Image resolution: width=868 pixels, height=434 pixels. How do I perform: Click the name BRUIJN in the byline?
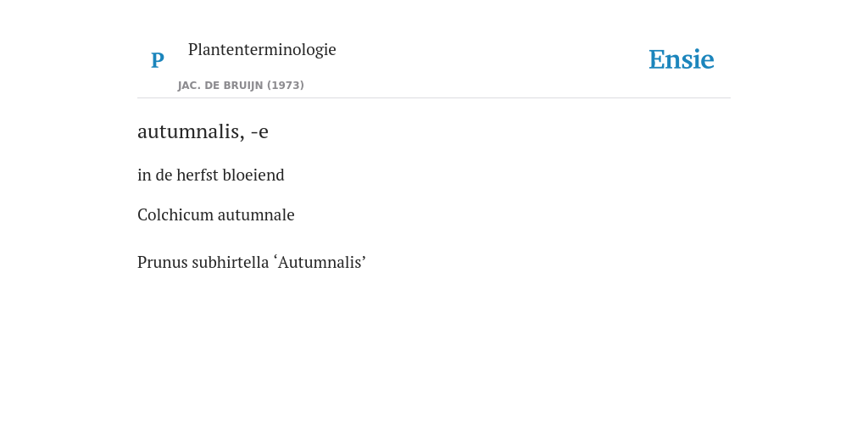[243, 86]
